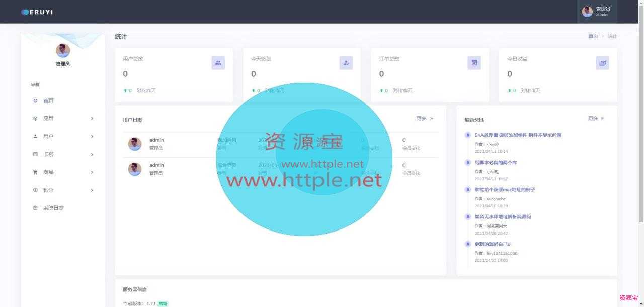Click the 用户总数 users icon
Screen dimensions: 644x307
click(x=218, y=63)
